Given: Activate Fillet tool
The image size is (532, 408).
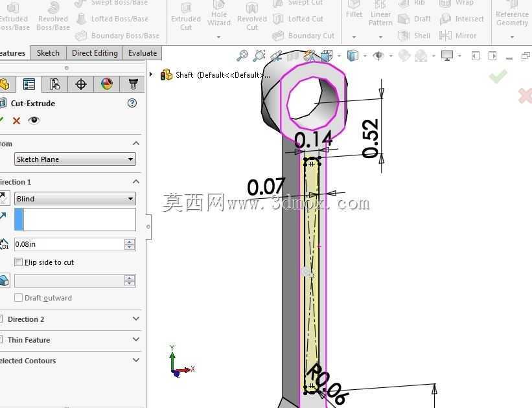Looking at the screenshot, I should point(354,10).
